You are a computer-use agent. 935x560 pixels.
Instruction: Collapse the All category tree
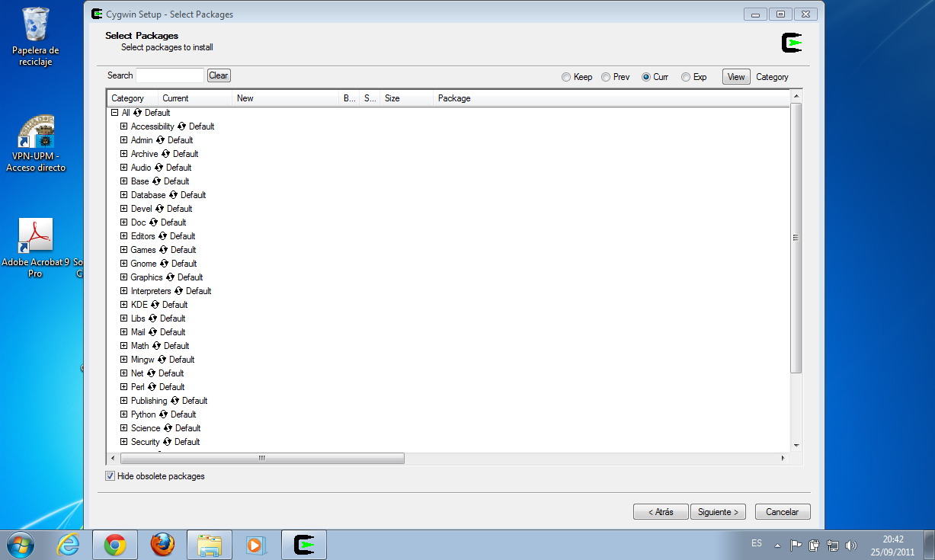point(115,113)
